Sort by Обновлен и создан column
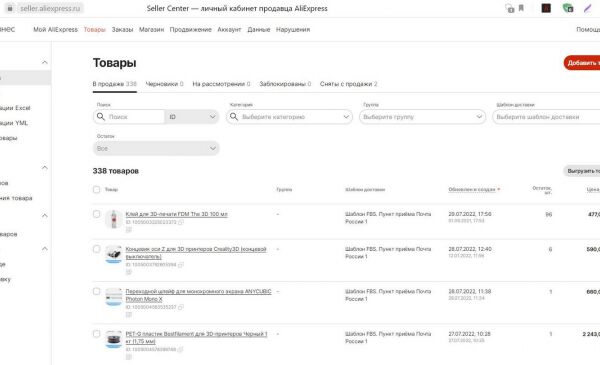The width and height of the screenshot is (600, 365). (x=474, y=189)
